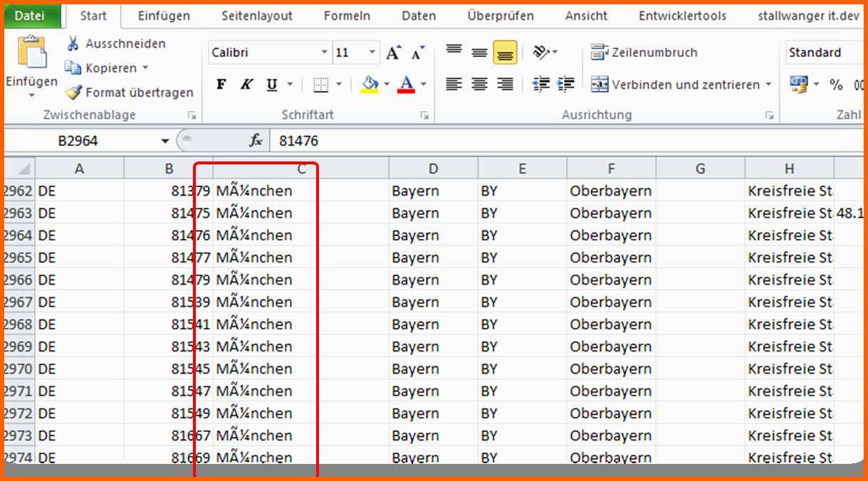Expand Kopieren dropdown arrow
The image size is (868, 481).
pos(145,68)
